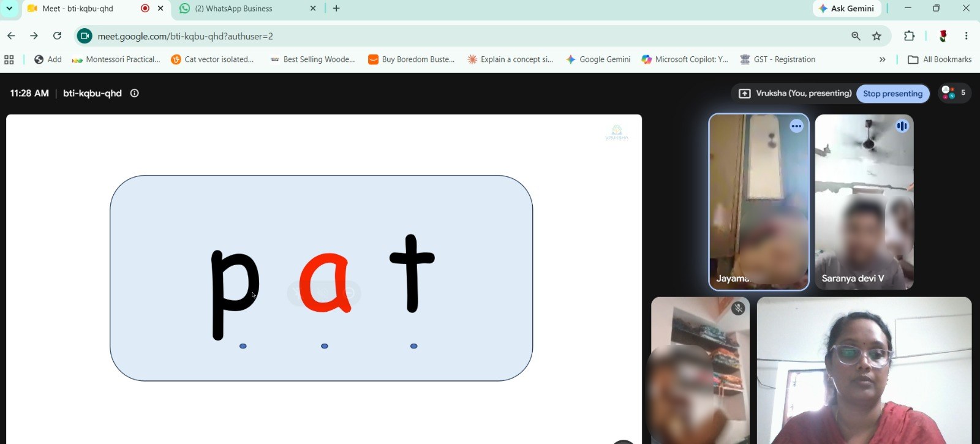Screen dimensions: 980x444
Task: Click the letter p on the slide
Action: click(x=235, y=294)
